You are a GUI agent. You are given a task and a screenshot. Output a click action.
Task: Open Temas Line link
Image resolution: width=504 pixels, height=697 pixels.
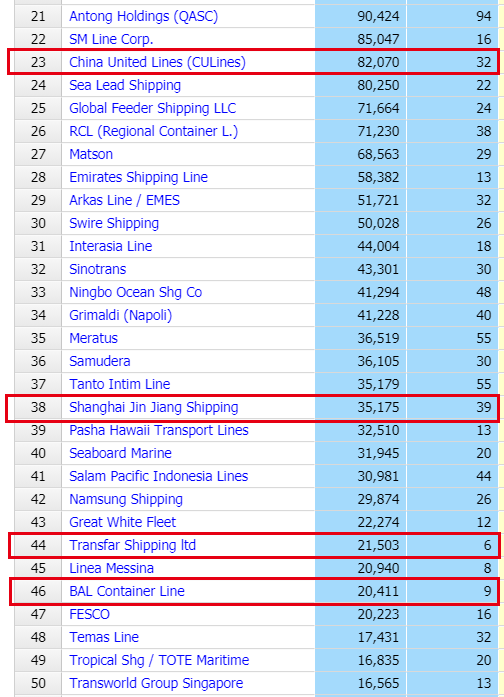coord(104,637)
